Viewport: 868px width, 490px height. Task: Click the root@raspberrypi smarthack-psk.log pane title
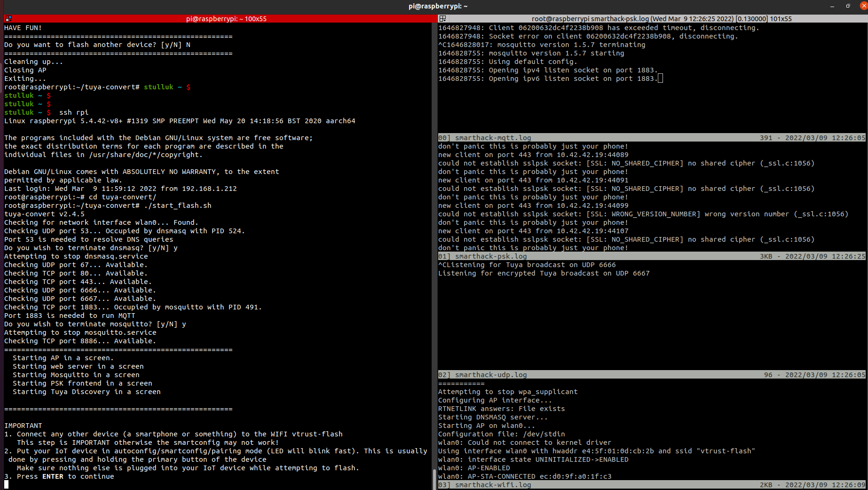[661, 19]
